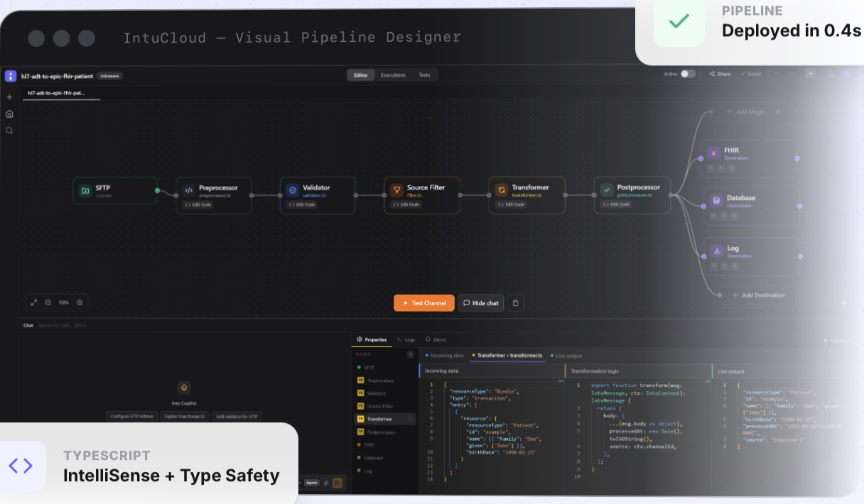Screen dimensions: 864x504
Task: Click the fit-to-screen expand icon
Action: 33,302
